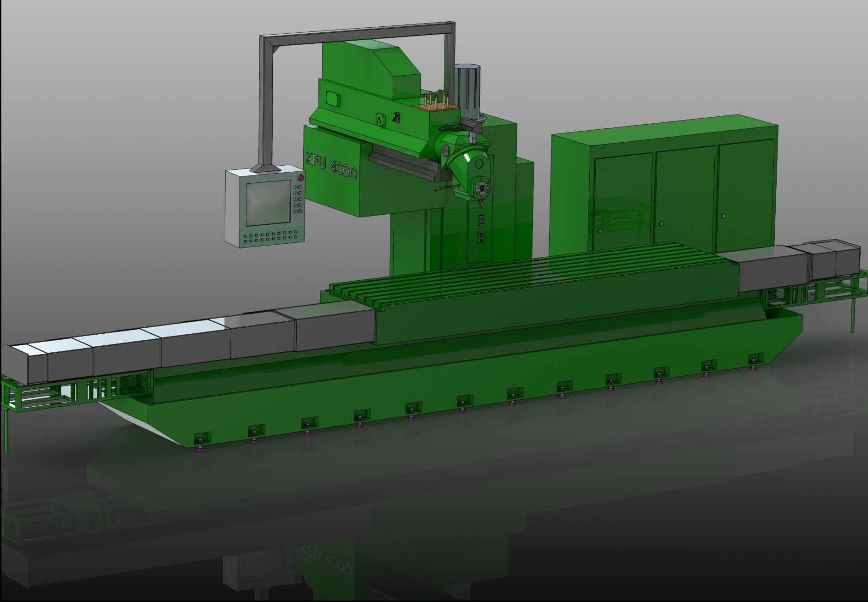Click the yellow warning triangle sign on the ram

coord(379,120)
